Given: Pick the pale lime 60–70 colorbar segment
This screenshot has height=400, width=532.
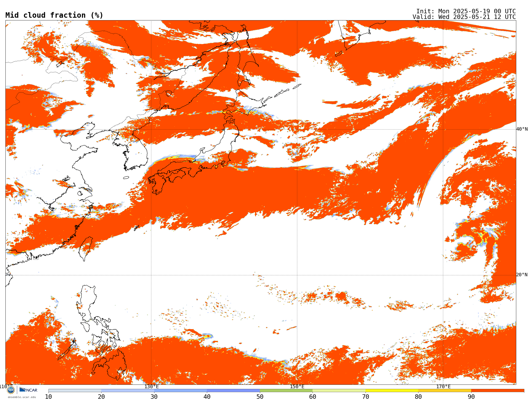Looking at the screenshot, I should point(339,391).
